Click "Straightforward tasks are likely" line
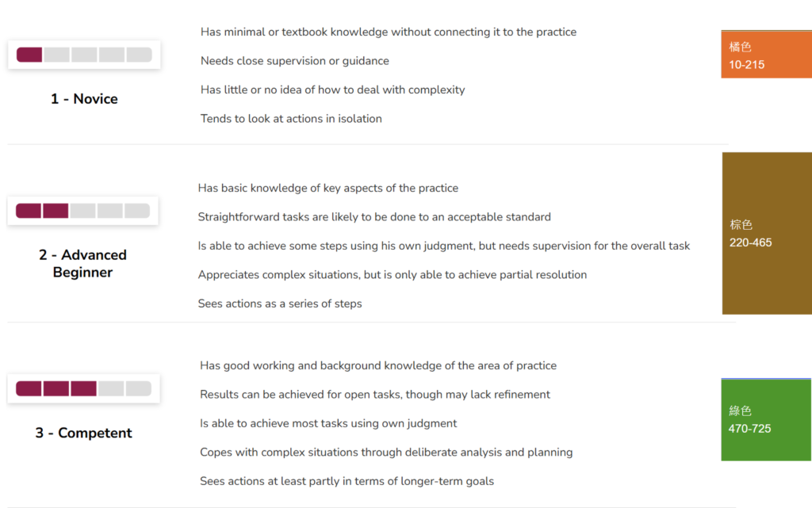 point(374,217)
